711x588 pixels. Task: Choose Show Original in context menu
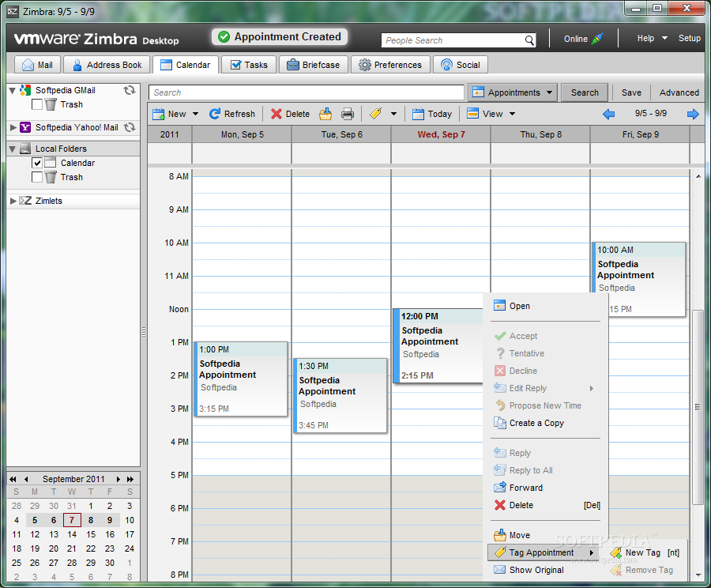pyautogui.click(x=546, y=570)
